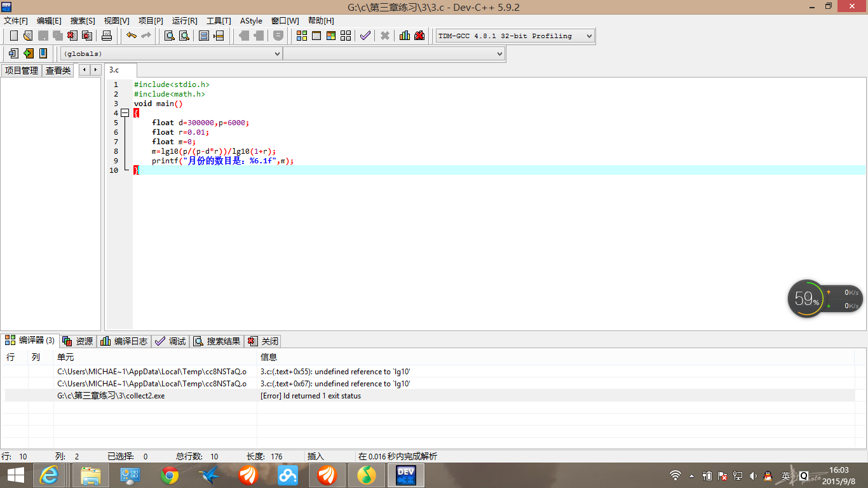The height and width of the screenshot is (488, 868).
Task: Create a new source file from toolbar
Action: coord(13,36)
